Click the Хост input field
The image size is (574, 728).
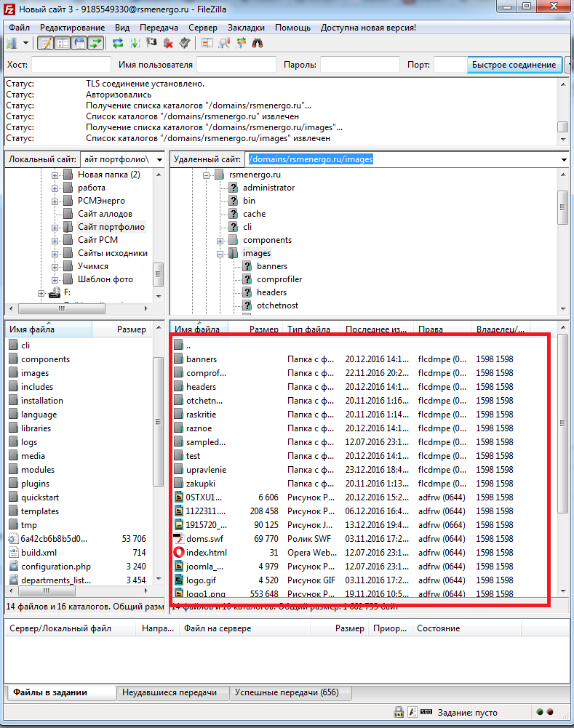(71, 65)
